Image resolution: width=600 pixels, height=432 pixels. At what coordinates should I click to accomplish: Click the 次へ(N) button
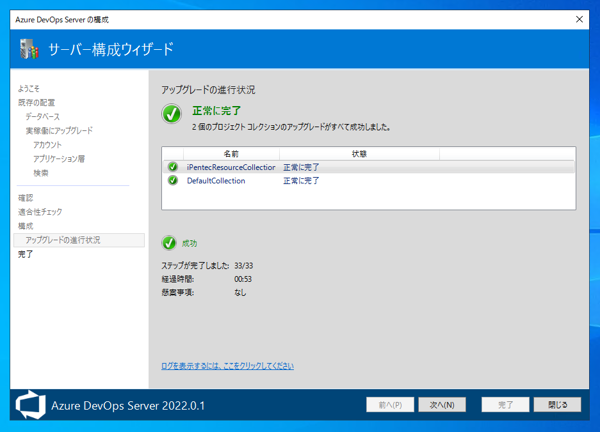point(442,405)
